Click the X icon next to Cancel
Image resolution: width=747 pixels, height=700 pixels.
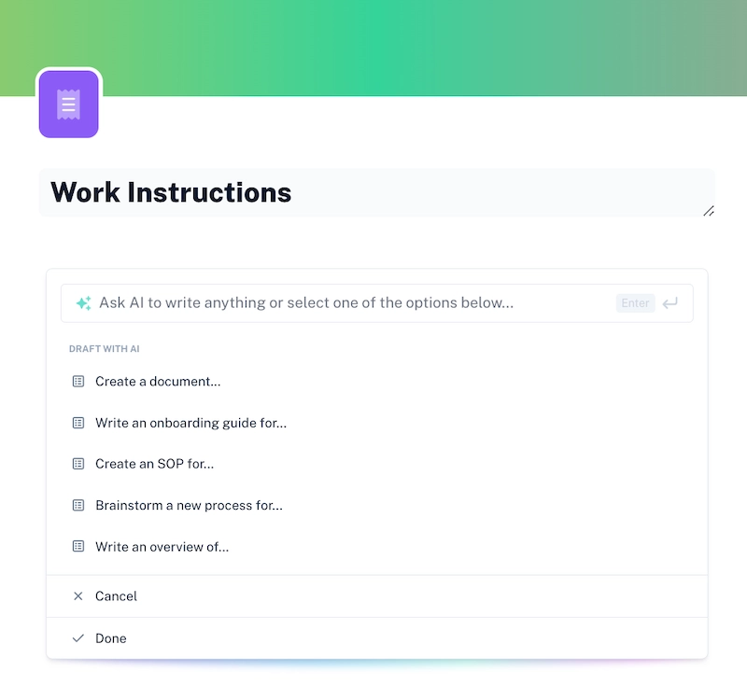tap(78, 595)
